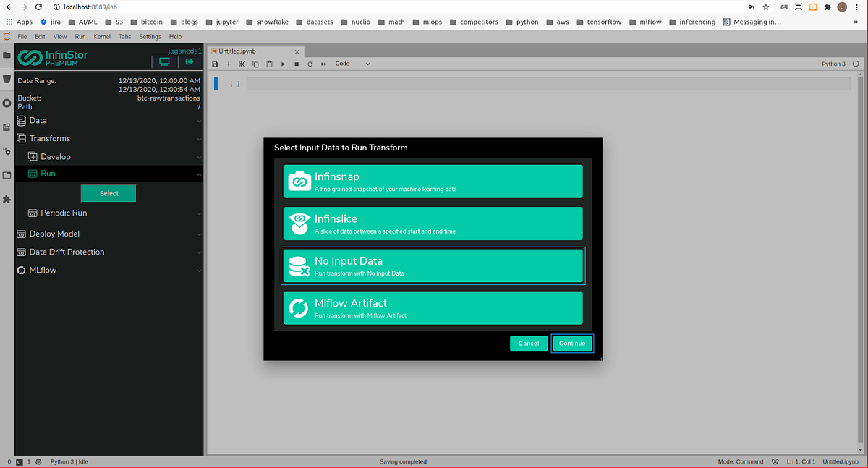Viewport: 868px width, 468px height.
Task: Click the MLflow icon in the sidebar
Action: [x=20, y=270]
